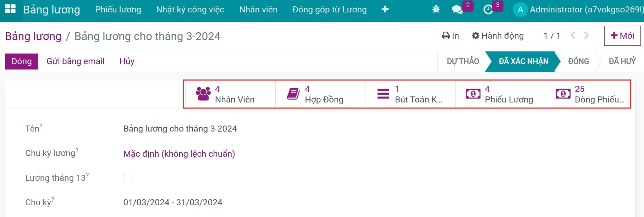
Task: Open the Administrator user menu
Action: pos(571,10)
